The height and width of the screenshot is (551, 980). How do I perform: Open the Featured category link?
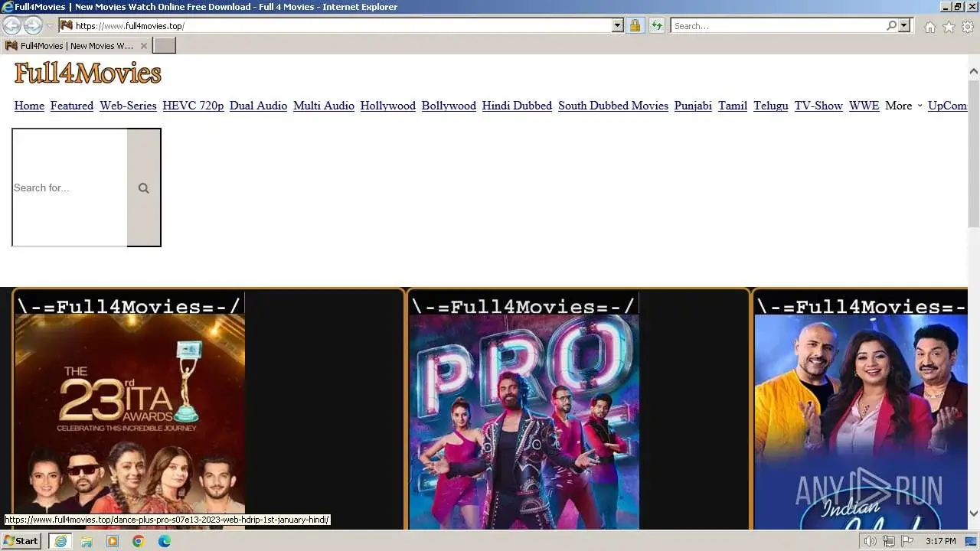[72, 106]
